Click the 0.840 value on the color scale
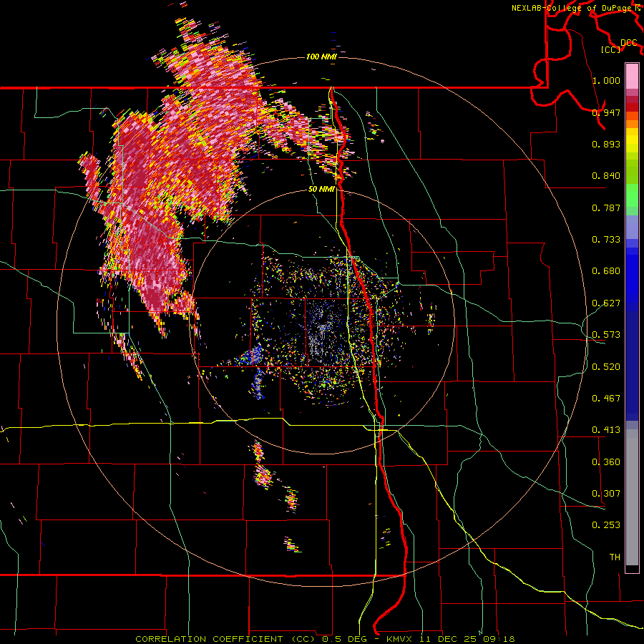 click(x=606, y=176)
